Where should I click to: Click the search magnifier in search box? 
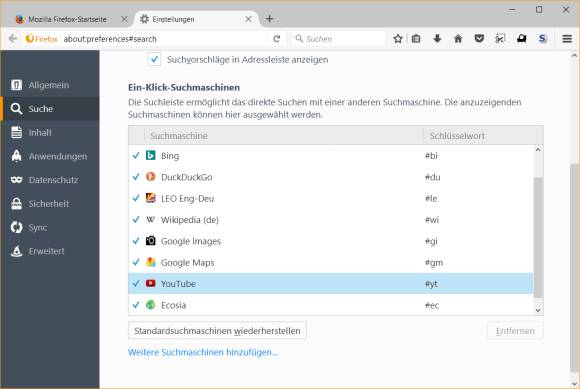click(299, 38)
